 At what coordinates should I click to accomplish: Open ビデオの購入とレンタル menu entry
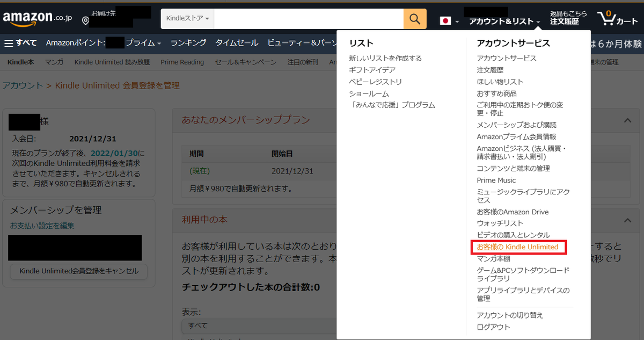[x=514, y=235]
